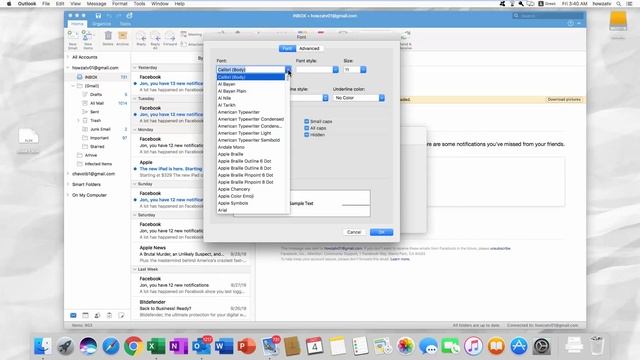Open Photos from the Dock
Screen dimensions: 640x360
tap(405, 346)
